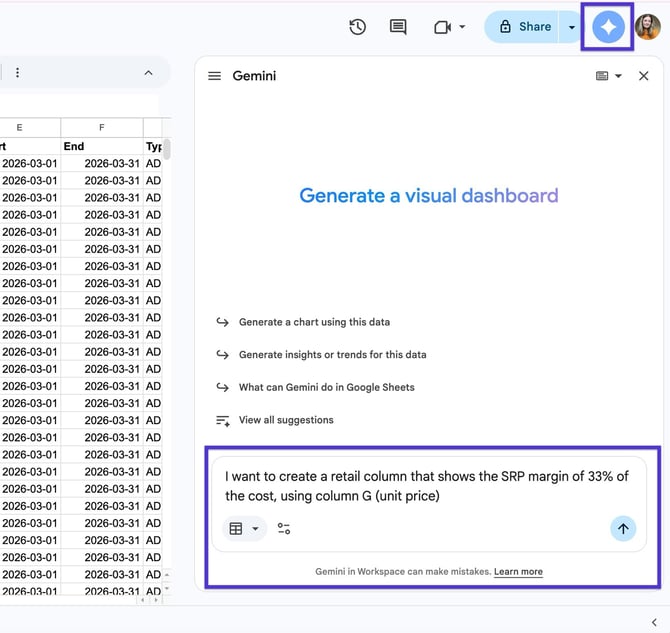The width and height of the screenshot is (670, 633).
Task: Open the three-dot toolbar options
Action: [18, 73]
